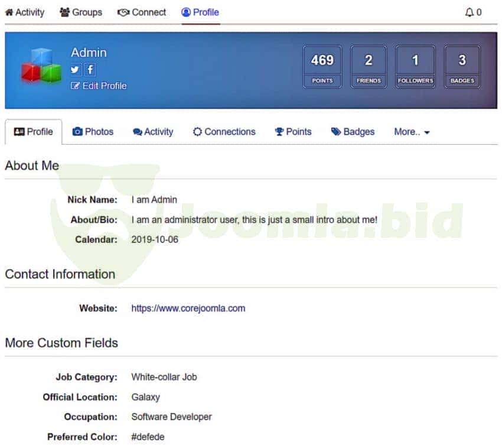Open the Activity home link in top navigation
This screenshot has width=502, height=448.
pos(24,12)
